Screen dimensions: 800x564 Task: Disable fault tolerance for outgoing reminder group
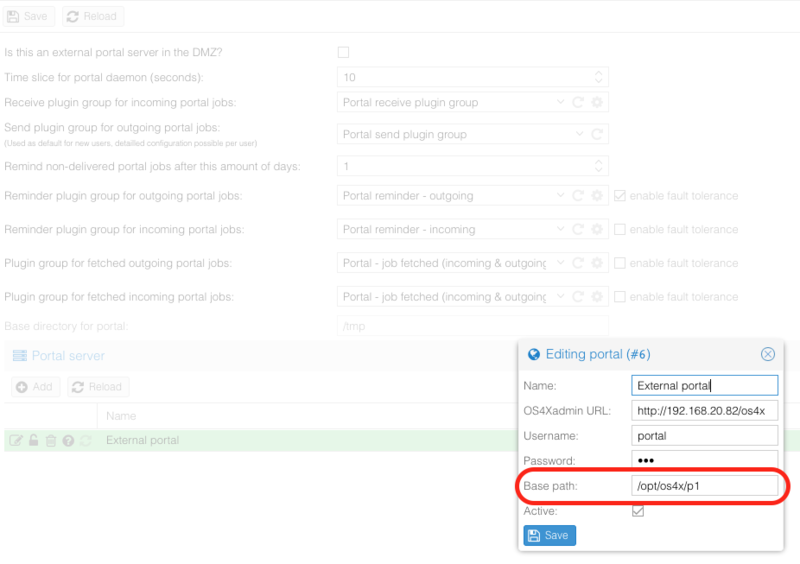[620, 196]
